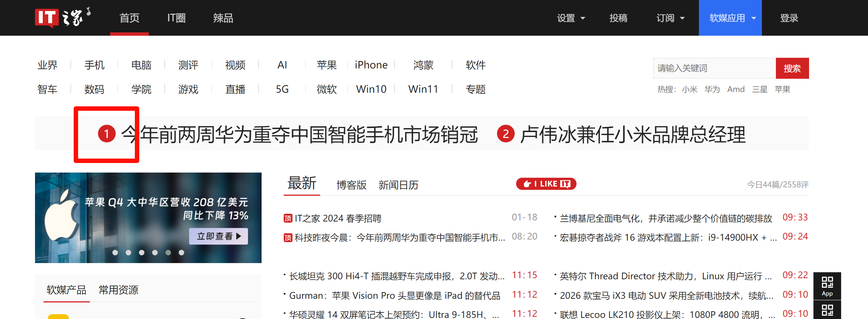Click hot search term 华为
The height and width of the screenshot is (319, 868).
coord(712,89)
